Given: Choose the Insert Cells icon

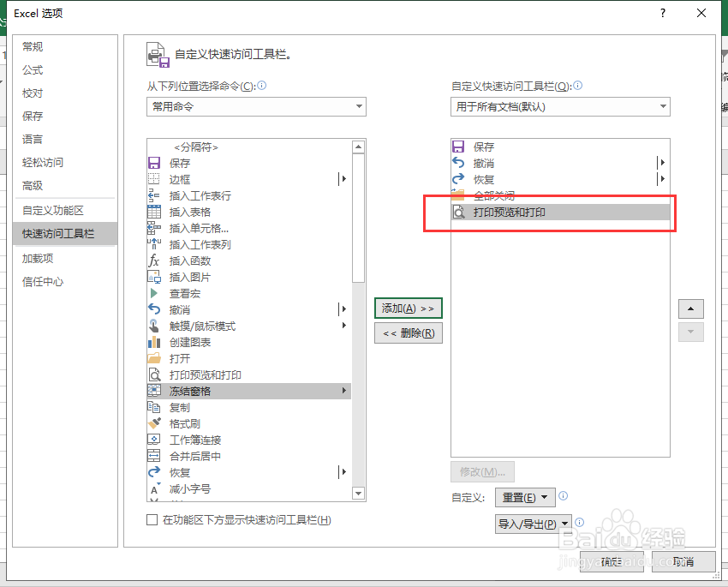Looking at the screenshot, I should click(153, 228).
